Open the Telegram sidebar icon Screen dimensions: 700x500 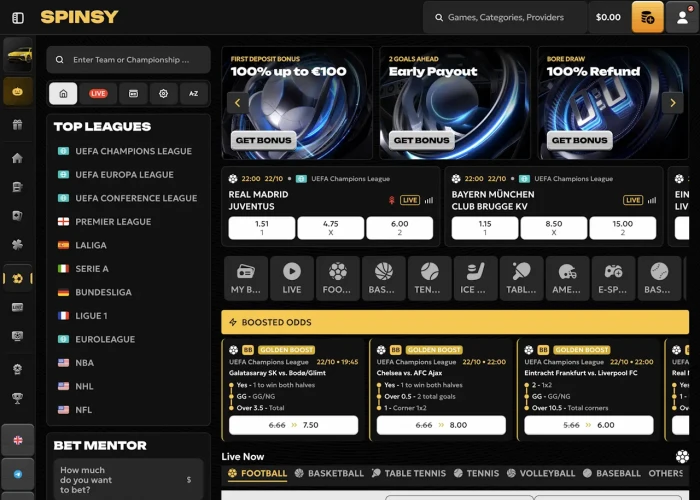18,474
